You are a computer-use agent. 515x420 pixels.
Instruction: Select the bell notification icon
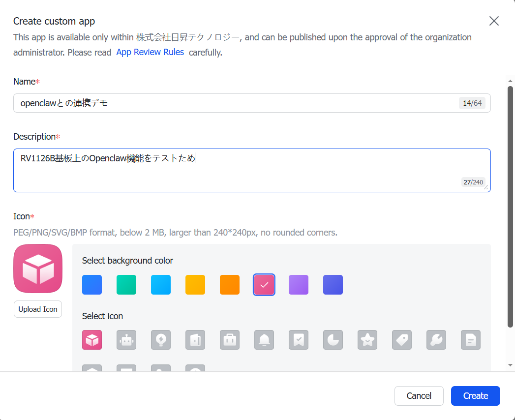[x=264, y=339]
